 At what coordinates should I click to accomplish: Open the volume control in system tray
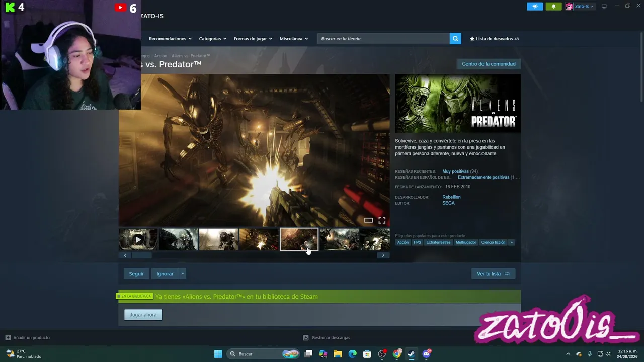608,354
